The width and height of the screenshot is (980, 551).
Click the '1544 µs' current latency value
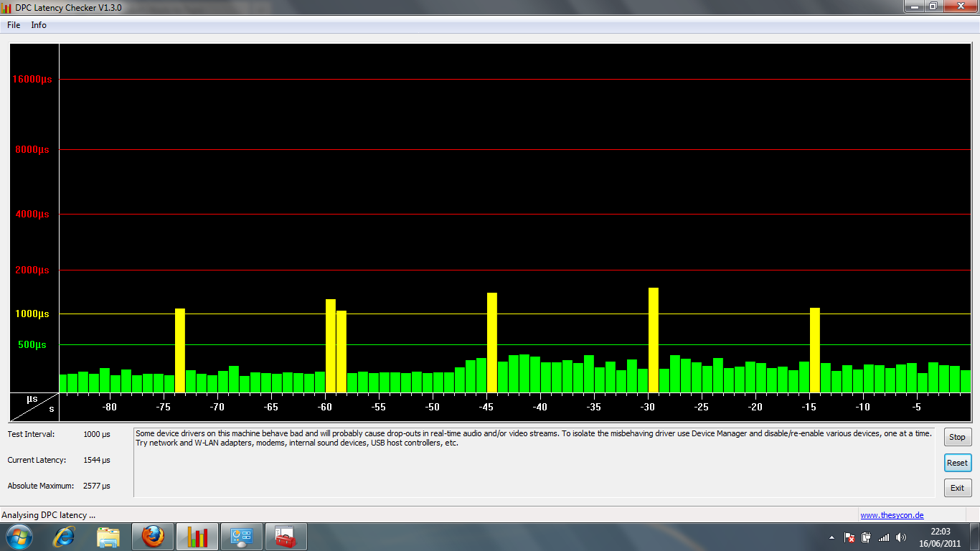(x=97, y=460)
